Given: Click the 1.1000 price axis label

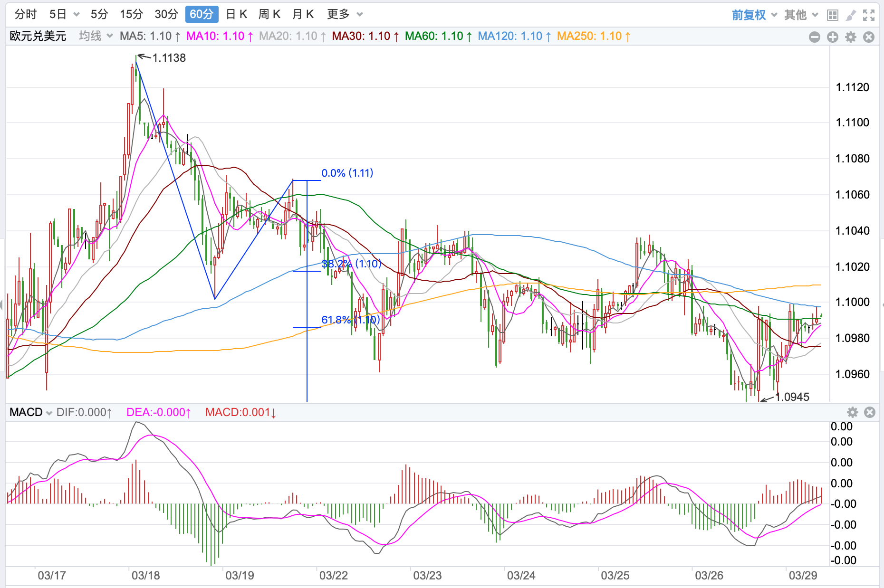Looking at the screenshot, I should click(x=853, y=302).
